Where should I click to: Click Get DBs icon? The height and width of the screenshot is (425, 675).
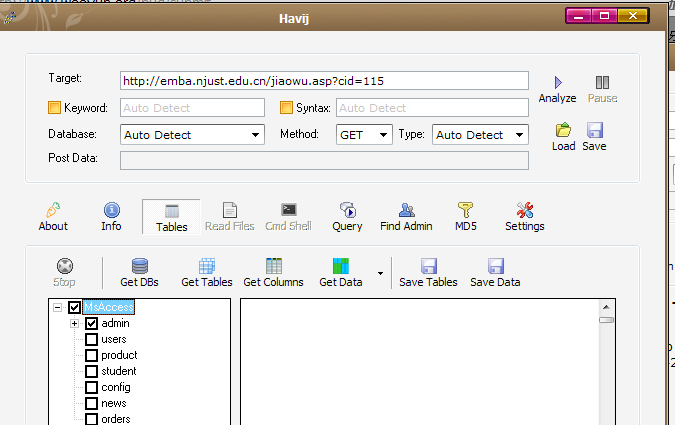tap(139, 266)
